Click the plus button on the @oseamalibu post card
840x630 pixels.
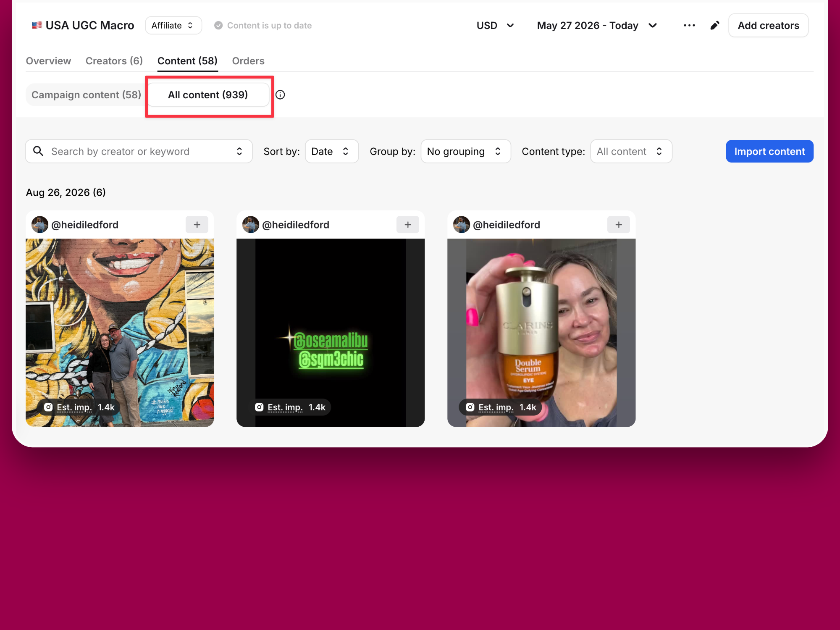click(408, 225)
